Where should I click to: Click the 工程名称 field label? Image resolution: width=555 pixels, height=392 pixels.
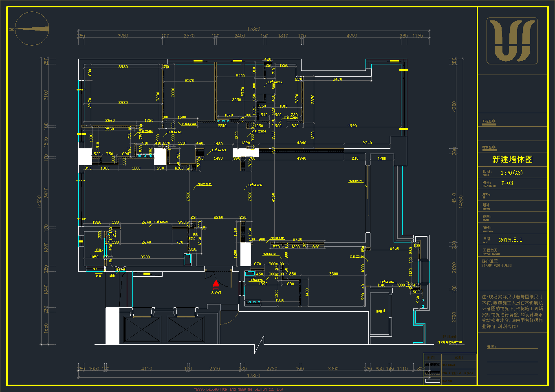click(x=489, y=121)
